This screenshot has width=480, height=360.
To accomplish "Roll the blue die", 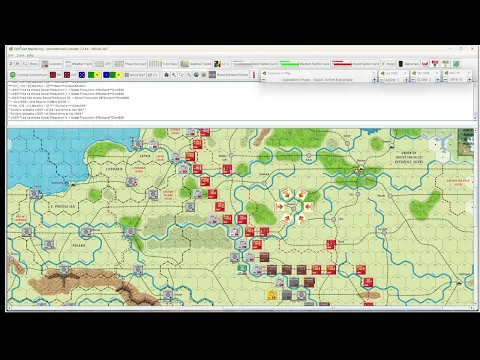I will [82, 75].
